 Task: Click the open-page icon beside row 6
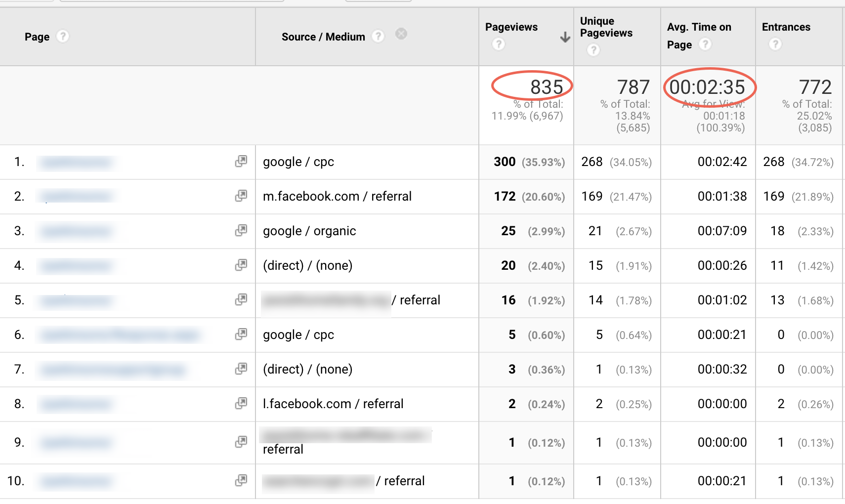tap(241, 334)
